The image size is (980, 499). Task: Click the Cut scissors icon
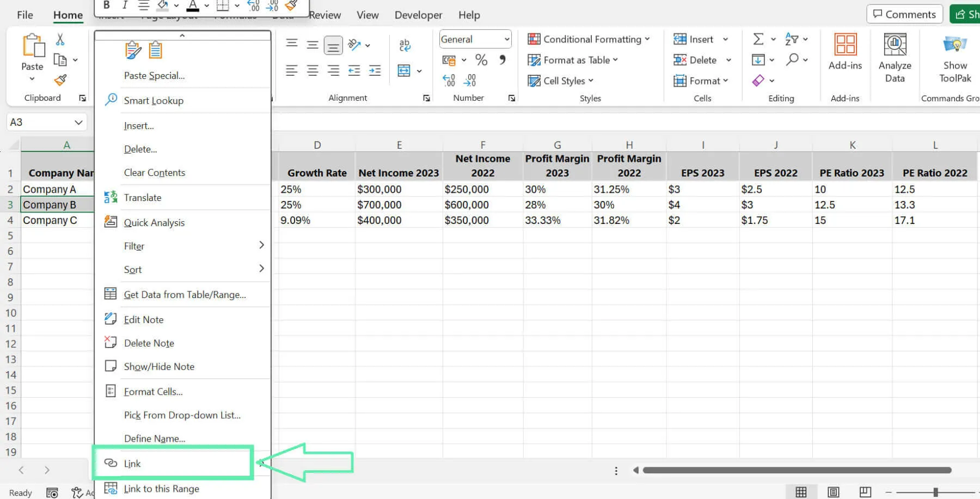pos(60,40)
